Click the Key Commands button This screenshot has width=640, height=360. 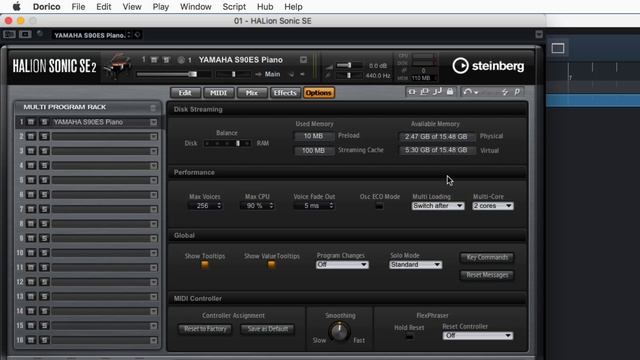(487, 258)
